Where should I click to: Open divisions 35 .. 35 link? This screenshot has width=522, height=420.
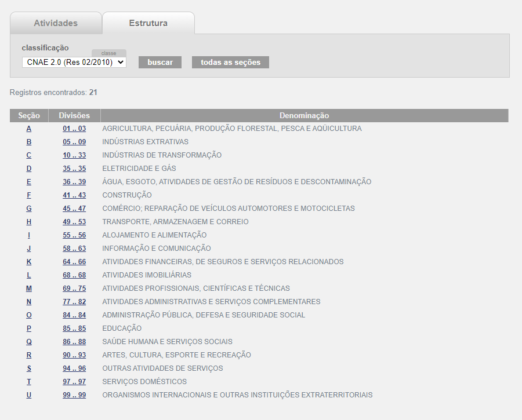coord(74,169)
